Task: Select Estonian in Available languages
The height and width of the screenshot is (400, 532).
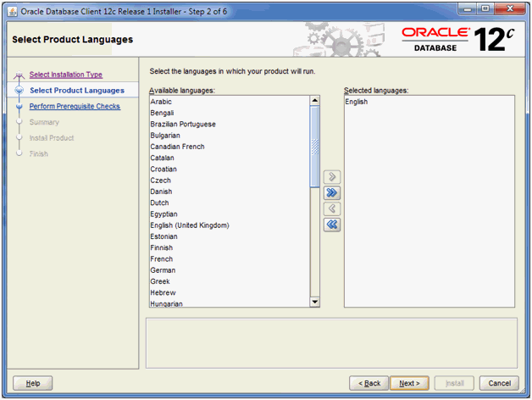Action: (230, 236)
